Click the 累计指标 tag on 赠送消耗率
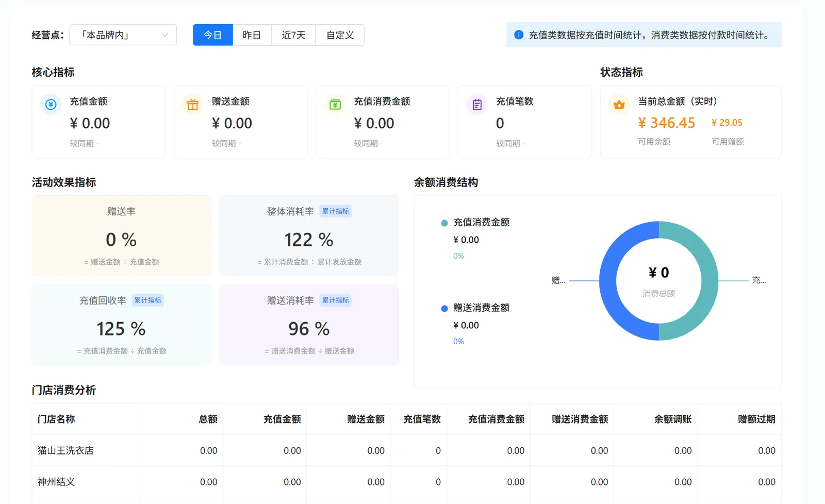The image size is (825, 504). coord(336,300)
